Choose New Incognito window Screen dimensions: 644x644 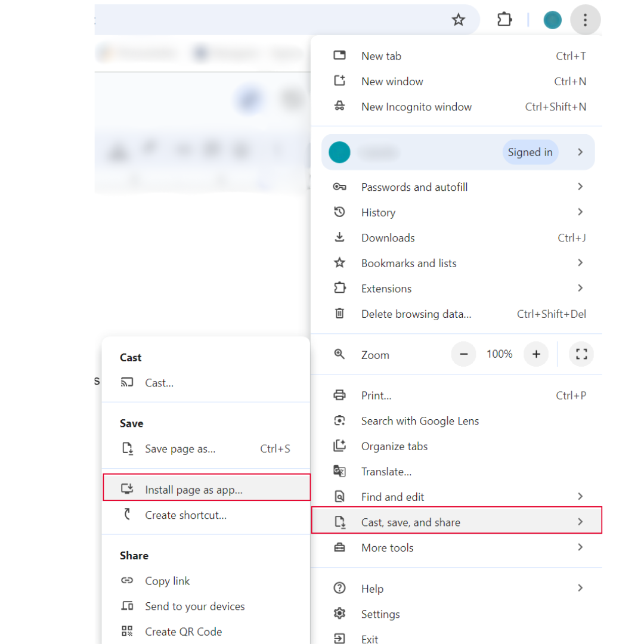click(x=416, y=107)
